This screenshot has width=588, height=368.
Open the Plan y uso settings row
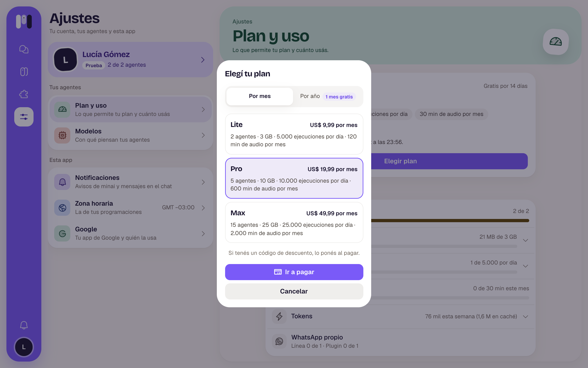(x=130, y=109)
